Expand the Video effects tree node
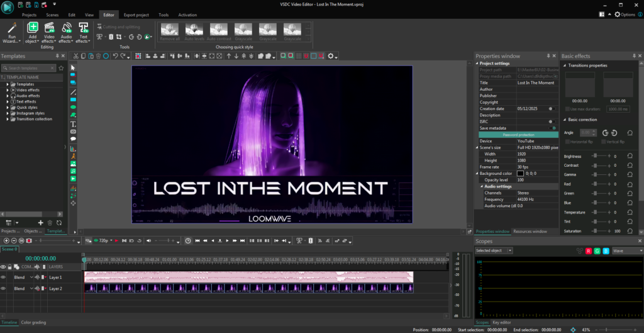This screenshot has height=333, width=644. [x=8, y=90]
